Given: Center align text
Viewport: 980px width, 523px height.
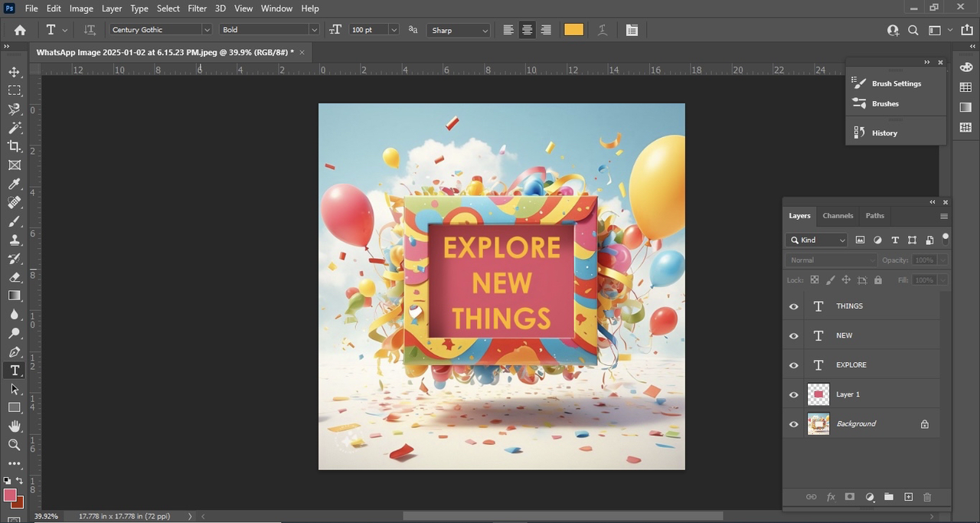Looking at the screenshot, I should (x=527, y=30).
